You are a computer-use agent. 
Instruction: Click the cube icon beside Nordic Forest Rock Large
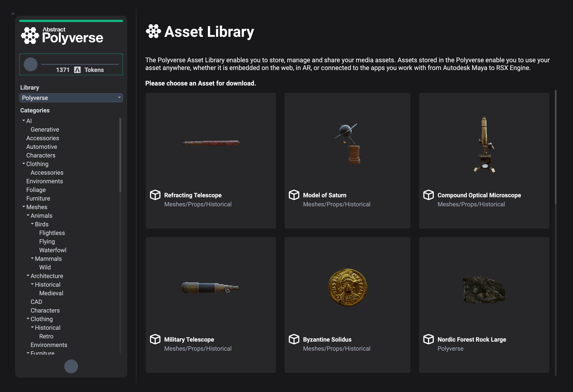[x=428, y=339]
